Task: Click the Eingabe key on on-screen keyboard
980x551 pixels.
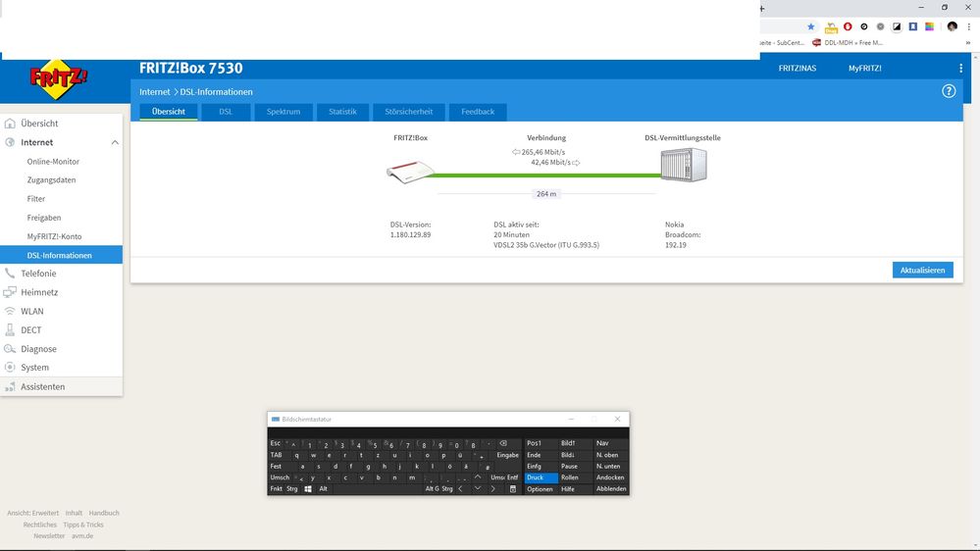Action: [507, 455]
